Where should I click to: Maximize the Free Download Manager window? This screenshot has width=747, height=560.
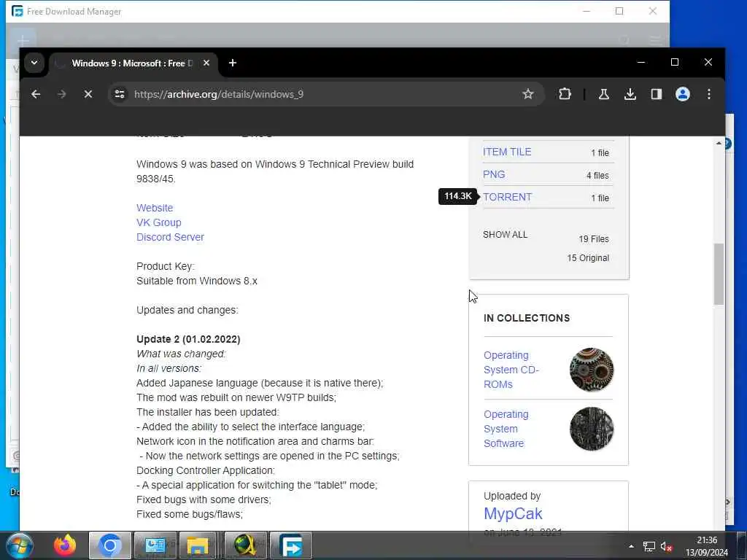(x=619, y=11)
